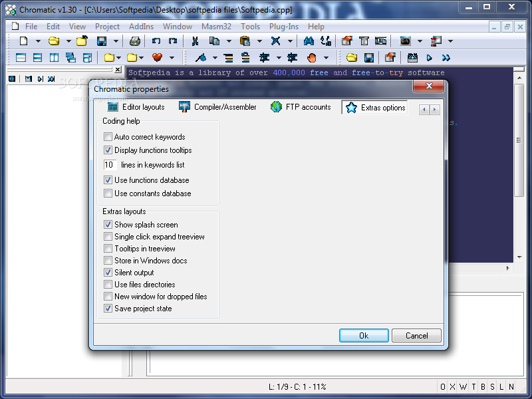Click the indent lines icon in second toolbar

click(228, 58)
